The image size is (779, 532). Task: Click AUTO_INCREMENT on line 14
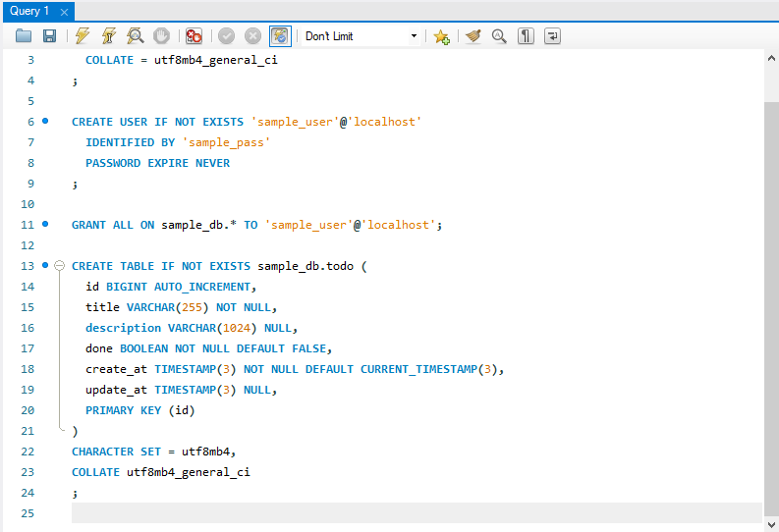coord(202,287)
